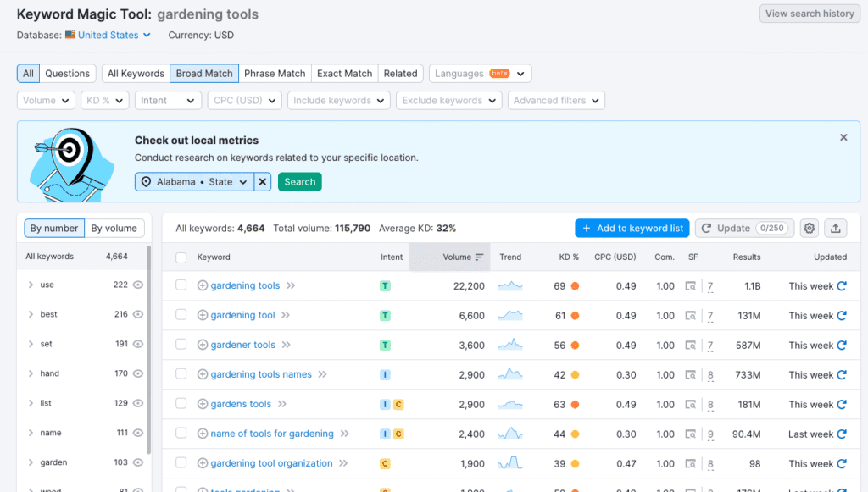The height and width of the screenshot is (492, 868).
Task: Switch to the Questions tab
Action: coord(67,73)
